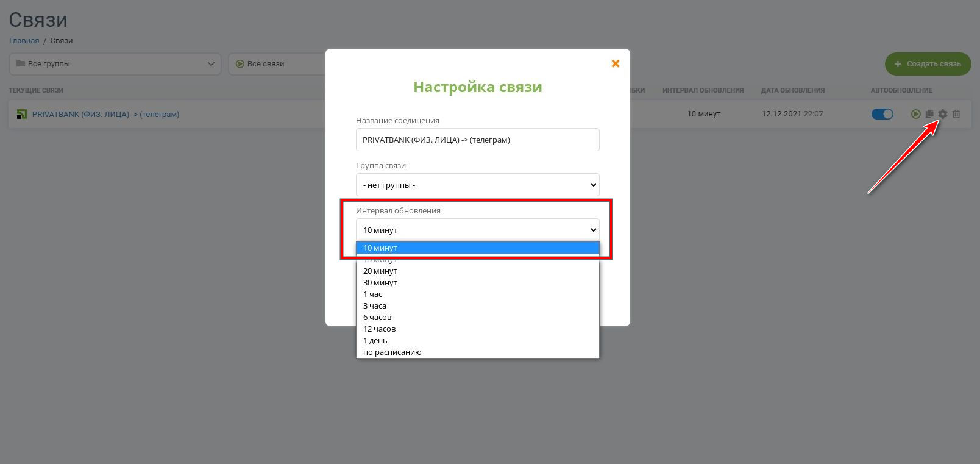Click the 10 минут cell in table row
The height and width of the screenshot is (464, 980).
click(x=704, y=114)
